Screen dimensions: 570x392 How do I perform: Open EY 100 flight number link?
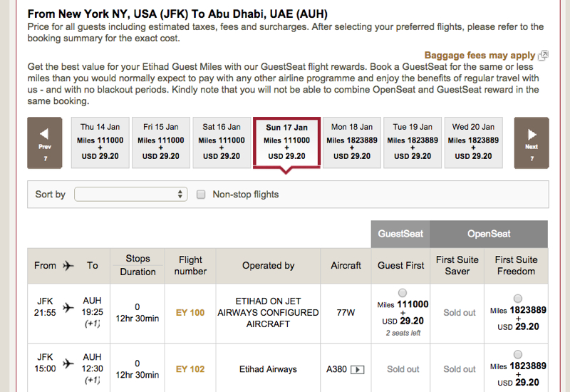(x=190, y=313)
